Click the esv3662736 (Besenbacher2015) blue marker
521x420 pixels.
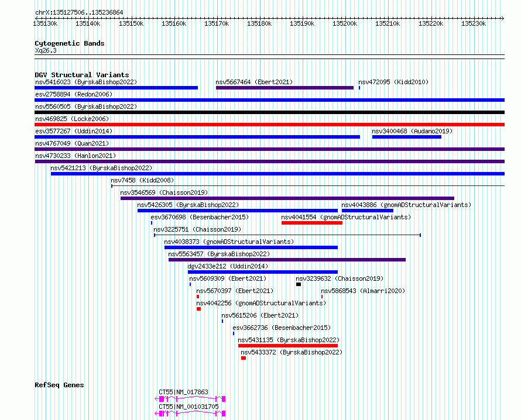coord(234,333)
